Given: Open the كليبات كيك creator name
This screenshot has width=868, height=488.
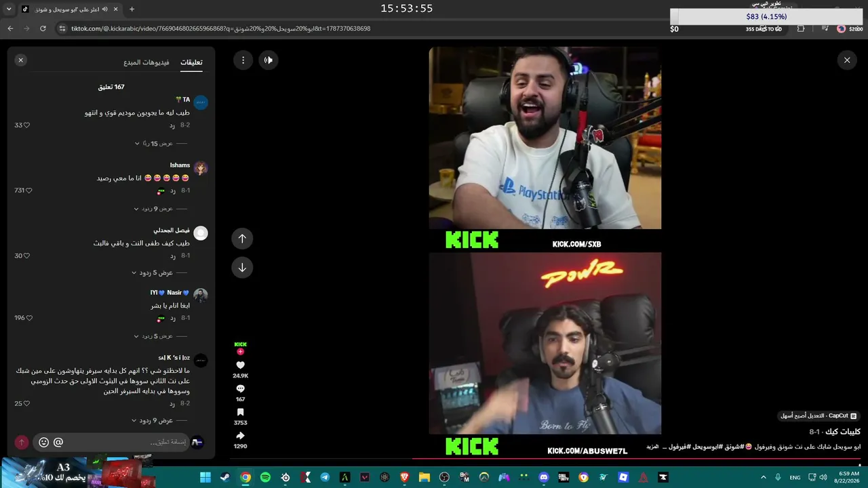Looking at the screenshot, I should [x=843, y=432].
